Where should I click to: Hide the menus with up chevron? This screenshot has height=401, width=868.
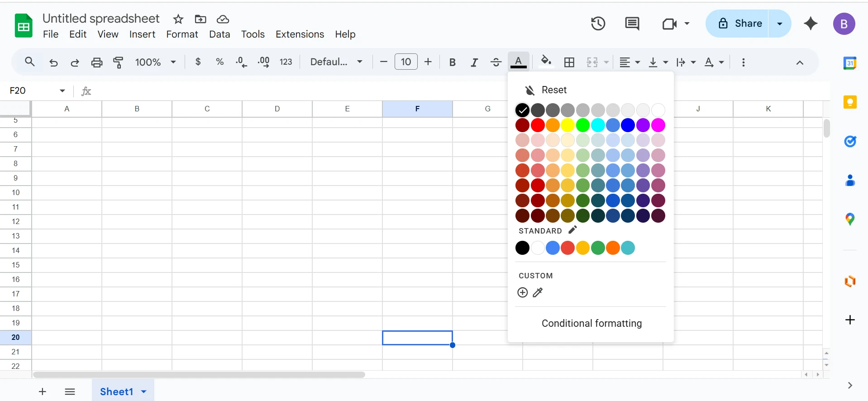coord(800,62)
